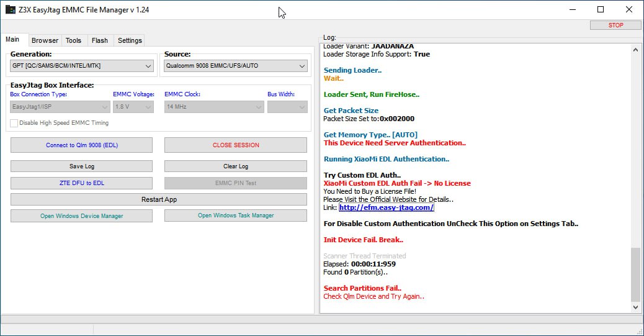Click 'Search Partitions Fail..' log line
Viewport: 644px width, 336px height.
click(363, 288)
